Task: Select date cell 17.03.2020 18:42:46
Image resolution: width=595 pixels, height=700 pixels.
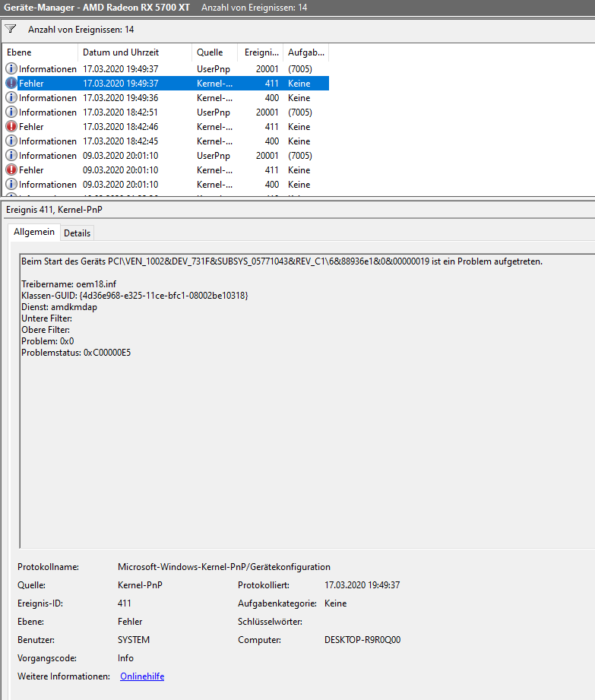Action: [x=121, y=126]
